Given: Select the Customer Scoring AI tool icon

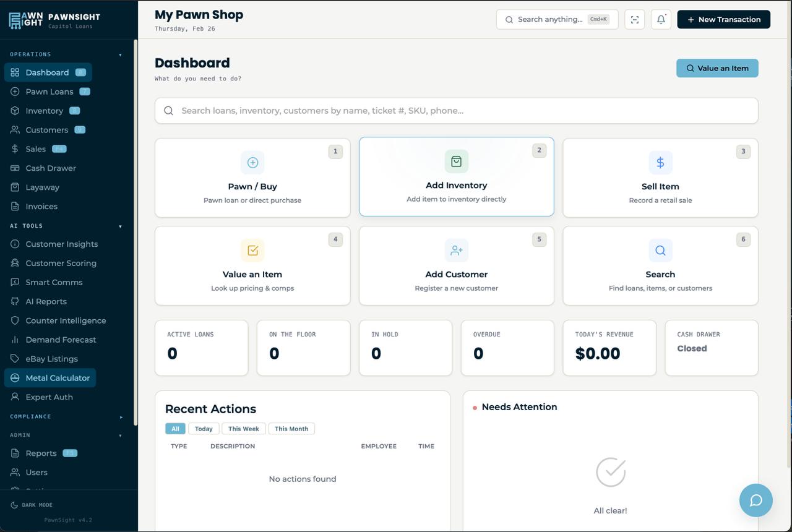Looking at the screenshot, I should pyautogui.click(x=14, y=263).
